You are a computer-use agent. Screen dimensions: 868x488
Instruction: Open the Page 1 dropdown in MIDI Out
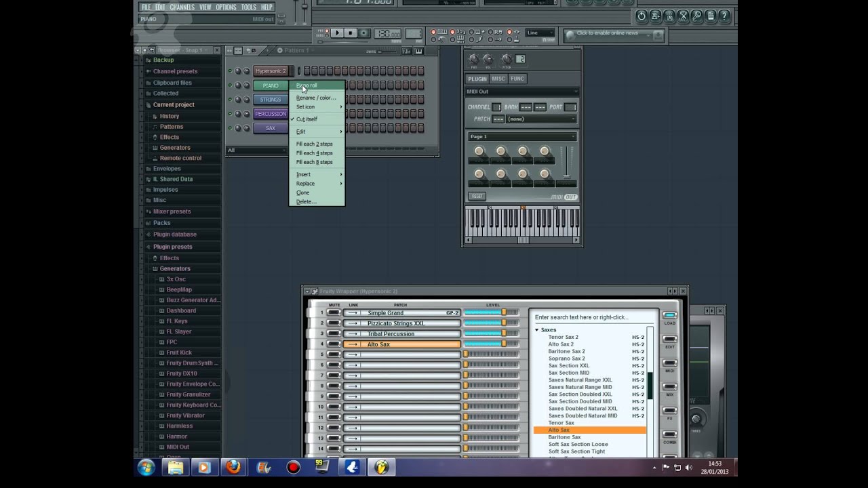tap(521, 136)
